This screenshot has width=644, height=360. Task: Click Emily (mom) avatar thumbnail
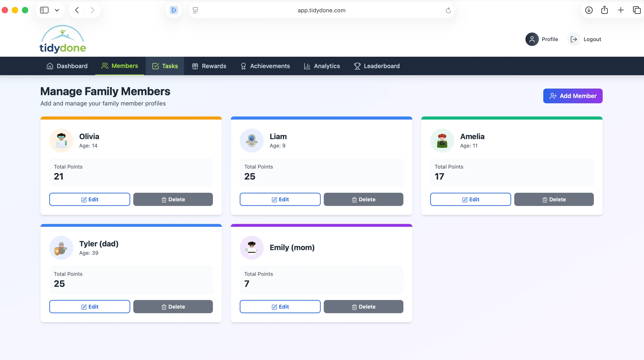252,248
